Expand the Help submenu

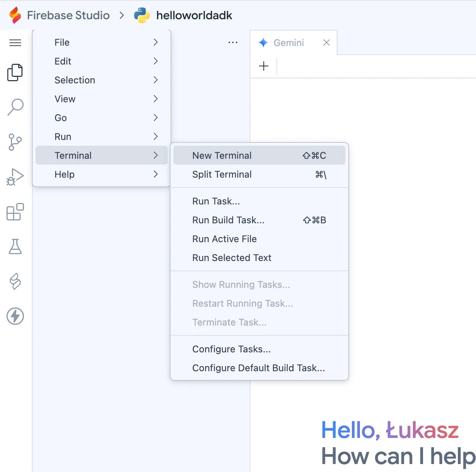[x=64, y=174]
